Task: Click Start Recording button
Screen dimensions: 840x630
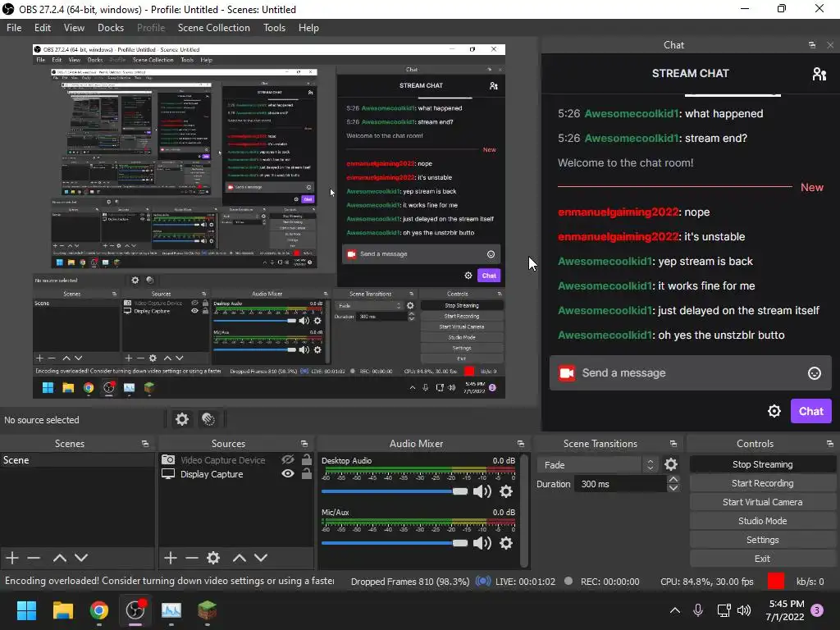Action: [762, 483]
